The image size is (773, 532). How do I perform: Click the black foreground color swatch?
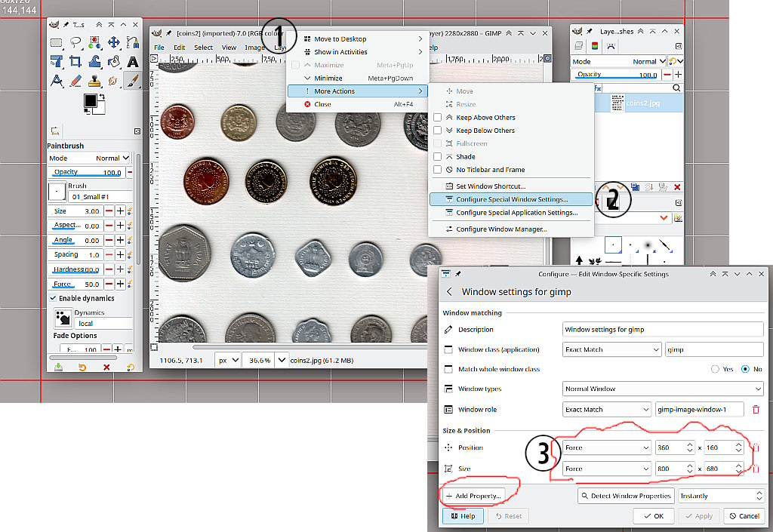coord(91,100)
